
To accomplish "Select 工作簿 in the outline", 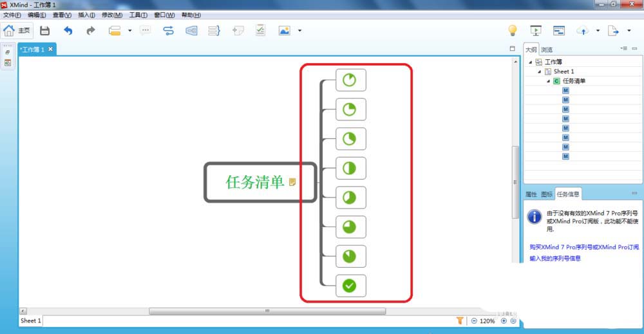I will (553, 62).
